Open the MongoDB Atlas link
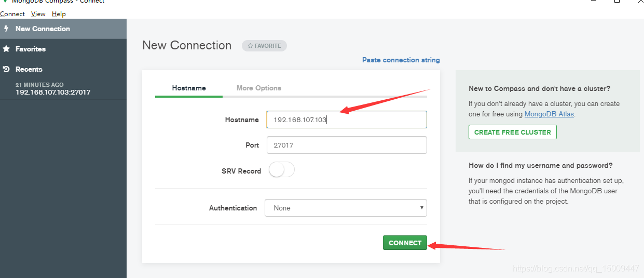This screenshot has height=278, width=644. (x=549, y=114)
